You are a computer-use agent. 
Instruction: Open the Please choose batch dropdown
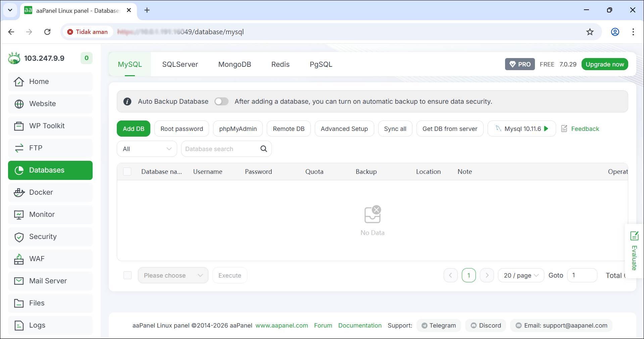pos(173,275)
